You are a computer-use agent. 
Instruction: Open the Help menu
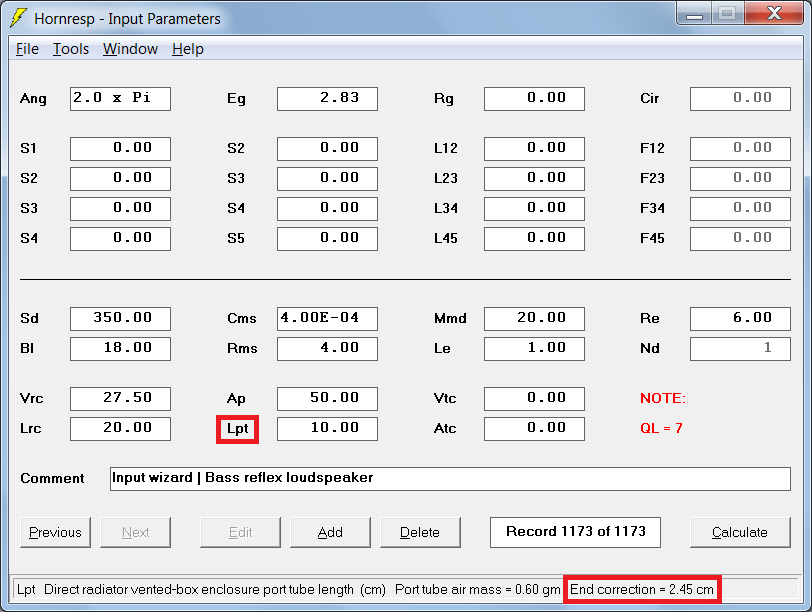187,49
